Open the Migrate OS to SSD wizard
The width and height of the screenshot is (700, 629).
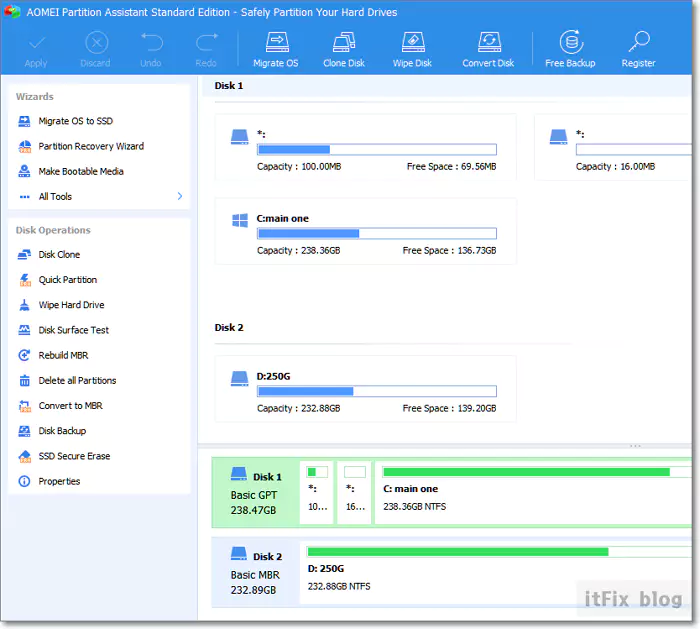click(x=75, y=121)
